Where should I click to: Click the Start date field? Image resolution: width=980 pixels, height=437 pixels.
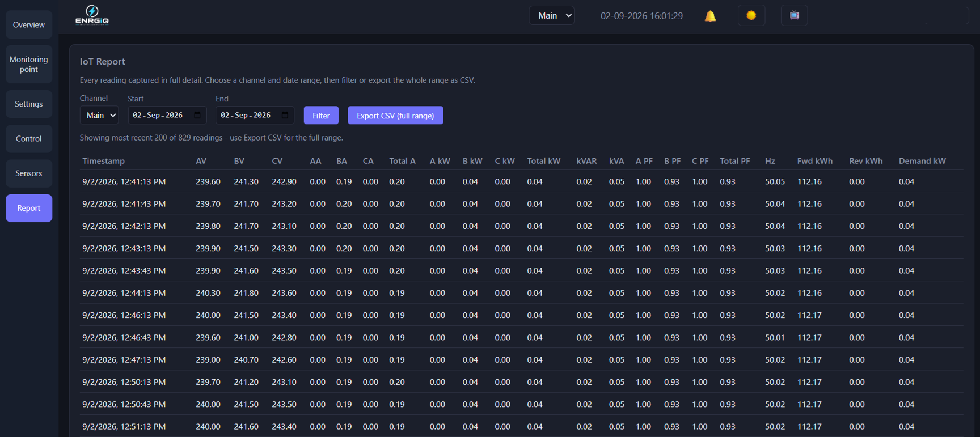(167, 115)
